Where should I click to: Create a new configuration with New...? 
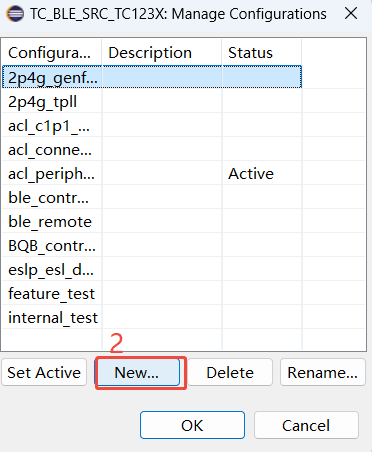click(x=137, y=372)
